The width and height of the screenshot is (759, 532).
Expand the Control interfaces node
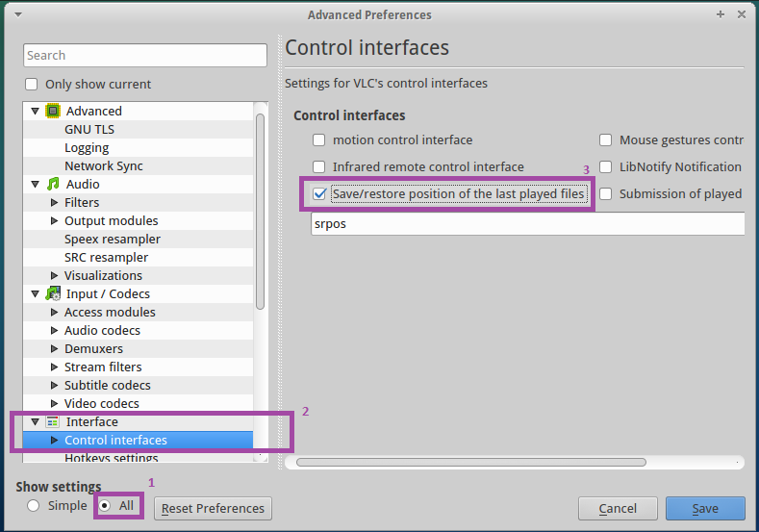pos(54,440)
